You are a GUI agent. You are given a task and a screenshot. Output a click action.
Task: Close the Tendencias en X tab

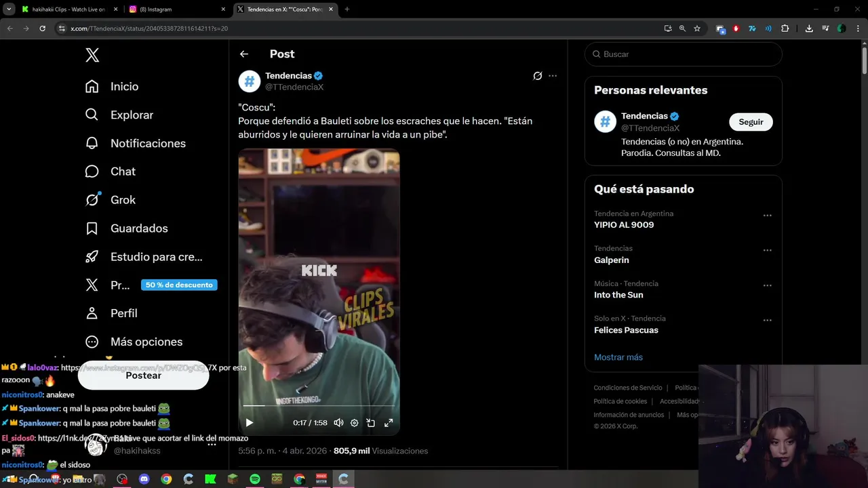point(331,9)
